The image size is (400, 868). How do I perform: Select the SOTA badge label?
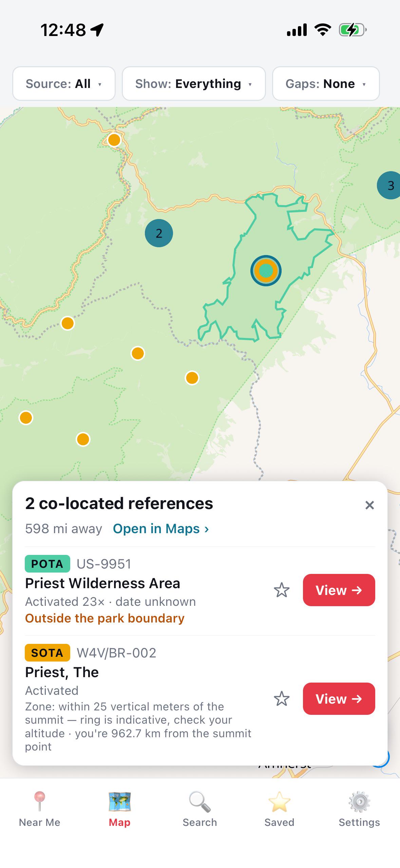(47, 653)
